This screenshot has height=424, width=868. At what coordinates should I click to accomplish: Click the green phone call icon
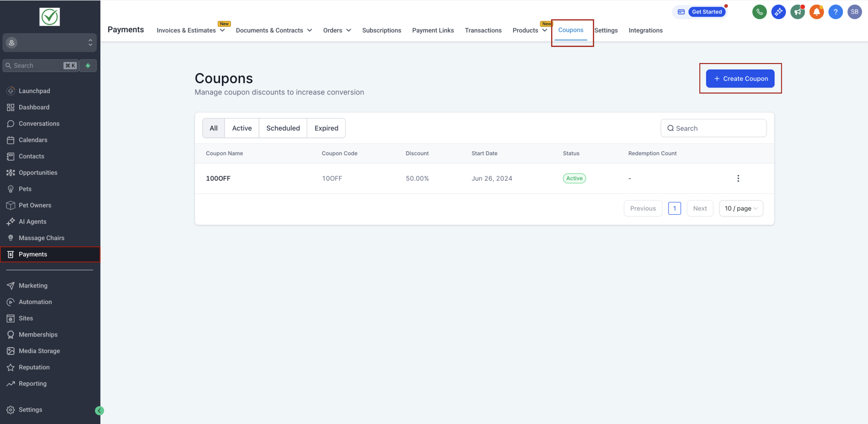click(x=759, y=12)
